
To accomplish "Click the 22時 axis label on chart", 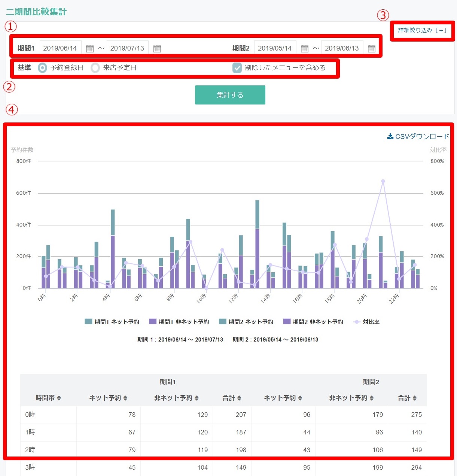I will (394, 298).
